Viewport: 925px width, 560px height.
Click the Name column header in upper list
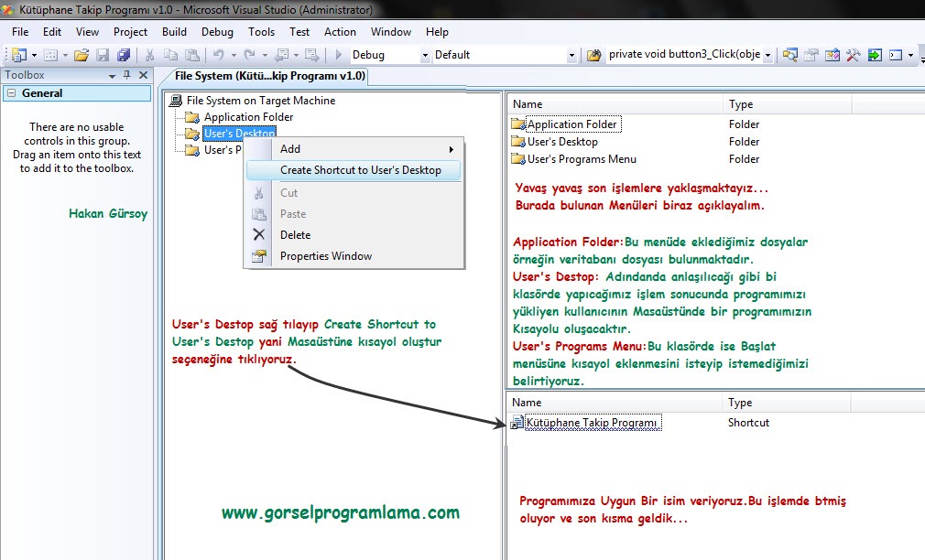[x=615, y=104]
